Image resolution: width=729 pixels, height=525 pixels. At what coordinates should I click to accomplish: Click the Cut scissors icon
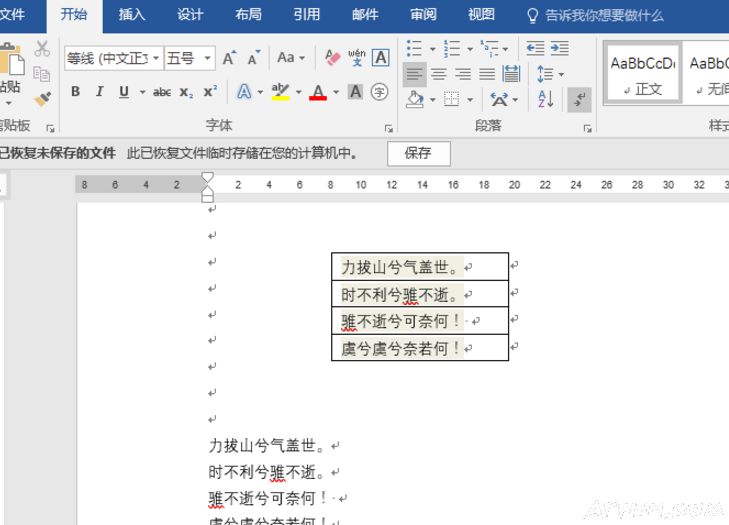point(42,49)
